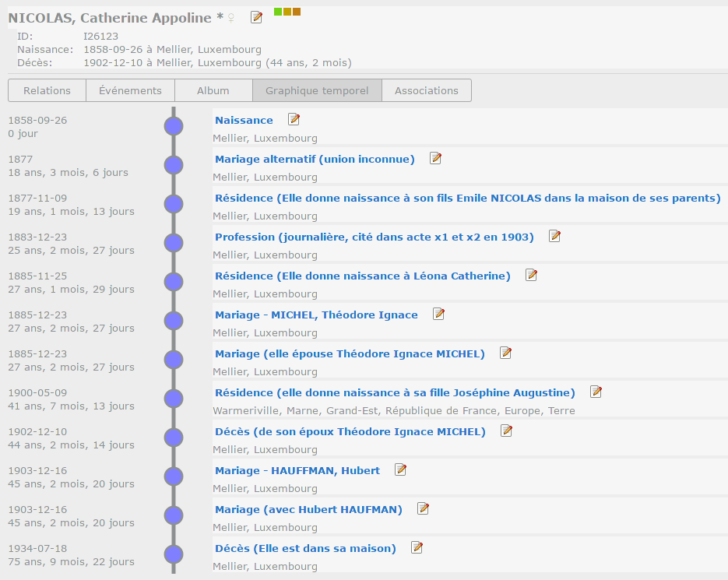The width and height of the screenshot is (728, 580).
Task: Edit the Warmeriville residence event
Action: pos(596,392)
